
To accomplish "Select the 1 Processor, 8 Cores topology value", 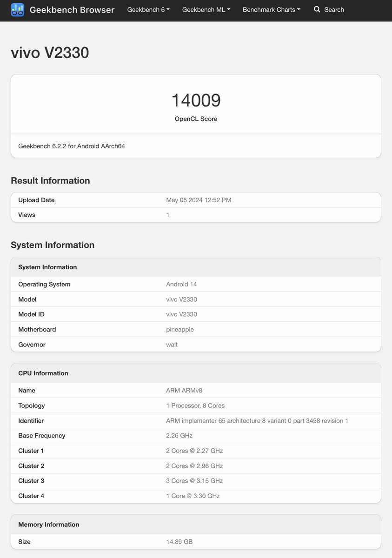I will click(x=195, y=405).
